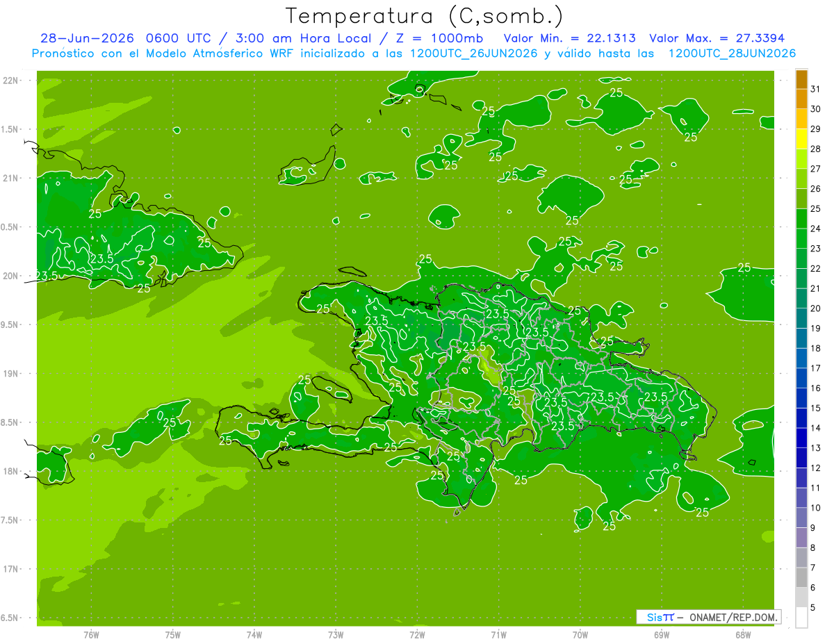The width and height of the screenshot is (834, 644).
Task: Click the 19N latitude axis label
Action: pyautogui.click(x=10, y=374)
